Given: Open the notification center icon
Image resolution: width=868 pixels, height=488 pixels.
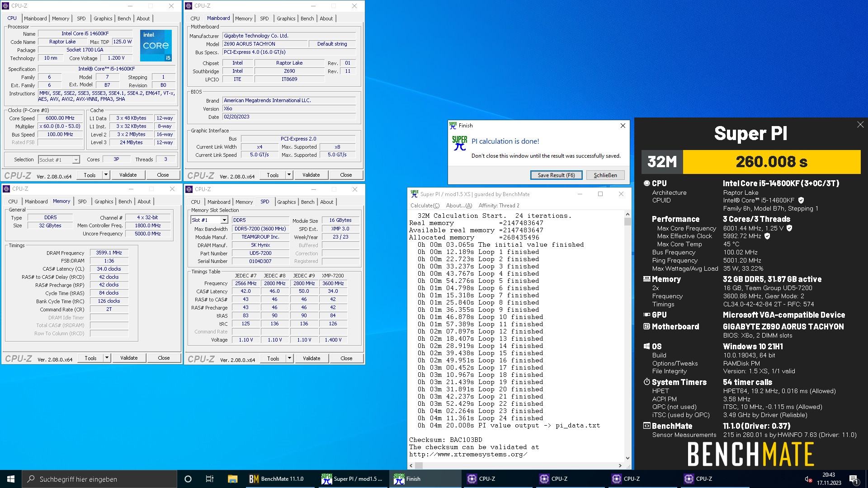Looking at the screenshot, I should (854, 479).
